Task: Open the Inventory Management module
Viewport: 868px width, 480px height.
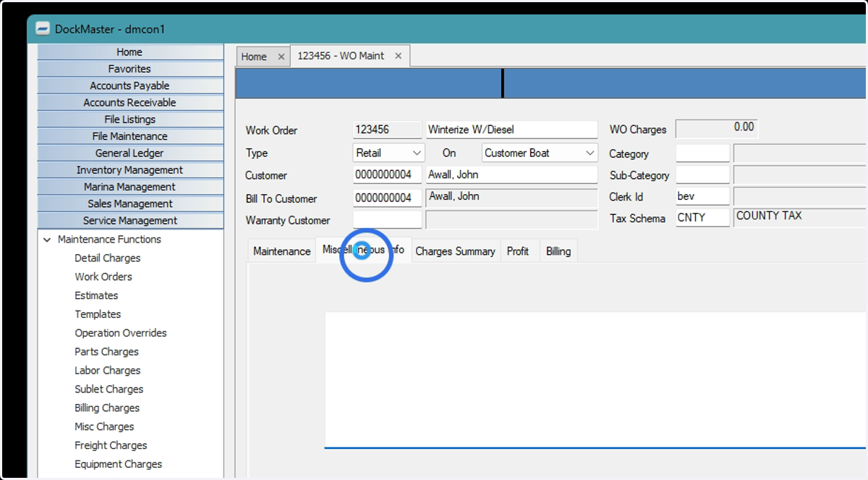Action: (x=130, y=170)
